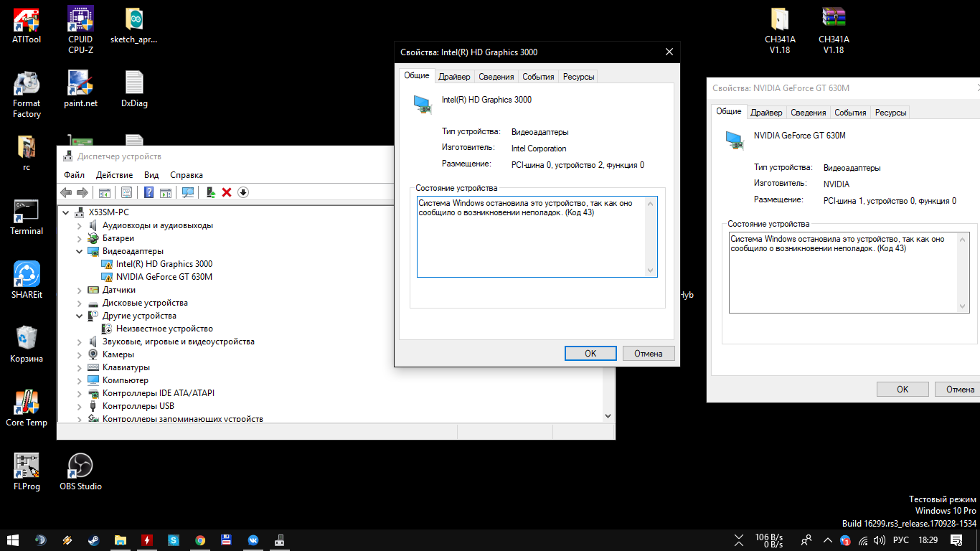Click the disable device down-arrow icon
Viewport: 980px width, 551px height.
coord(243,192)
